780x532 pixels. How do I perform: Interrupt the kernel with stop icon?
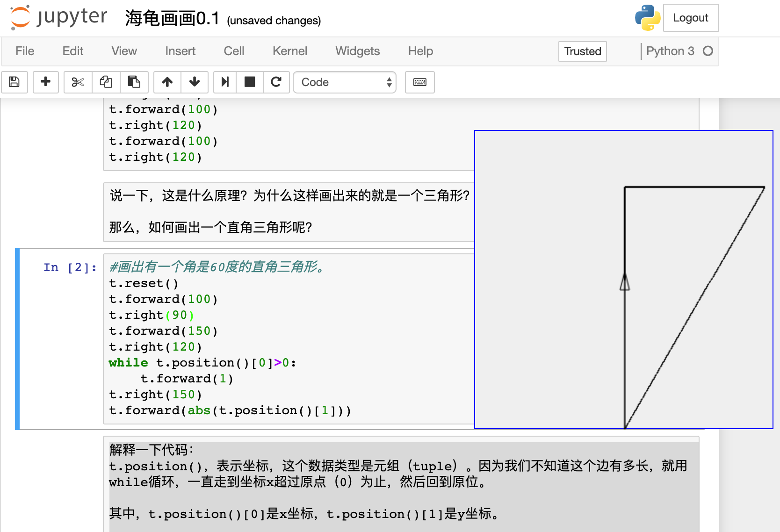coord(250,82)
